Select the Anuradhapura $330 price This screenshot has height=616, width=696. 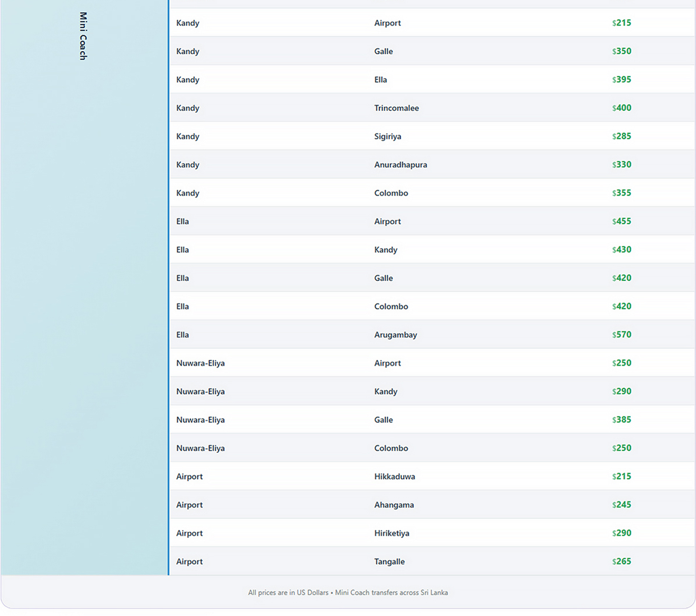click(x=621, y=165)
